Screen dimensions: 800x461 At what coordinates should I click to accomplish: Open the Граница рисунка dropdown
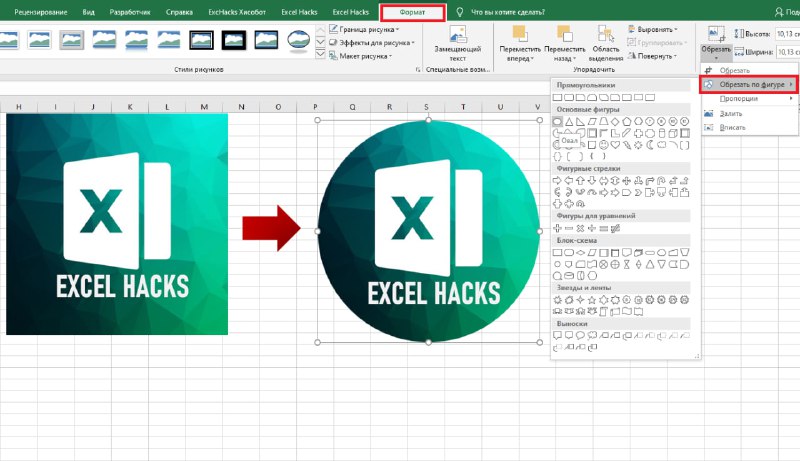[x=364, y=29]
